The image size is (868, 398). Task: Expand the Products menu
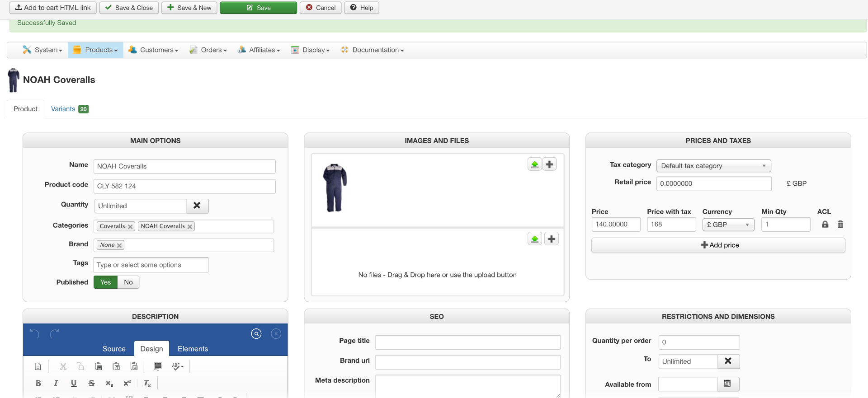click(95, 50)
